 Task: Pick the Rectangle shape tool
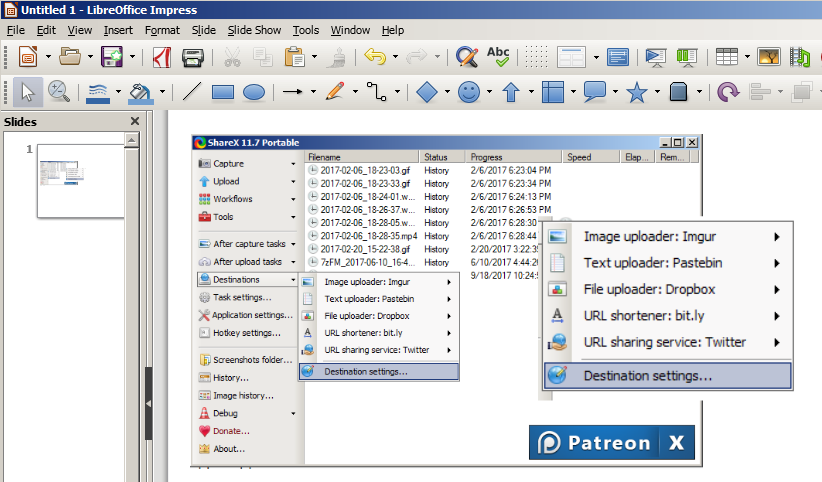click(x=223, y=93)
